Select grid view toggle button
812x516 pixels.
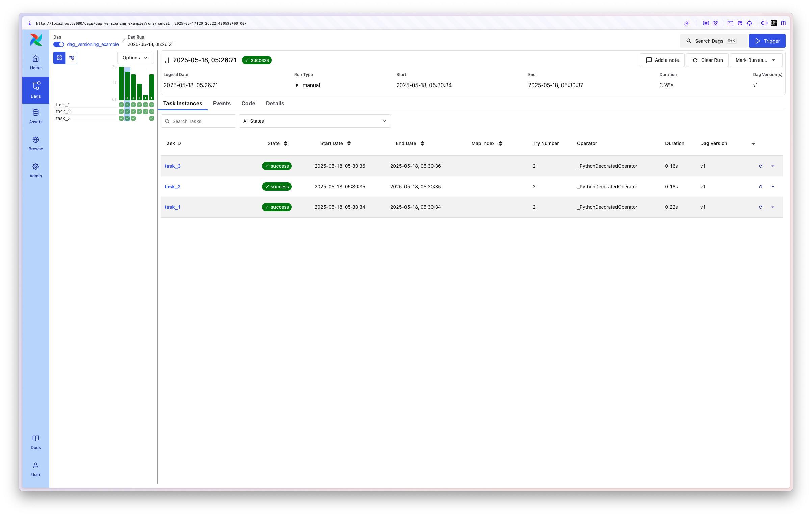click(59, 58)
